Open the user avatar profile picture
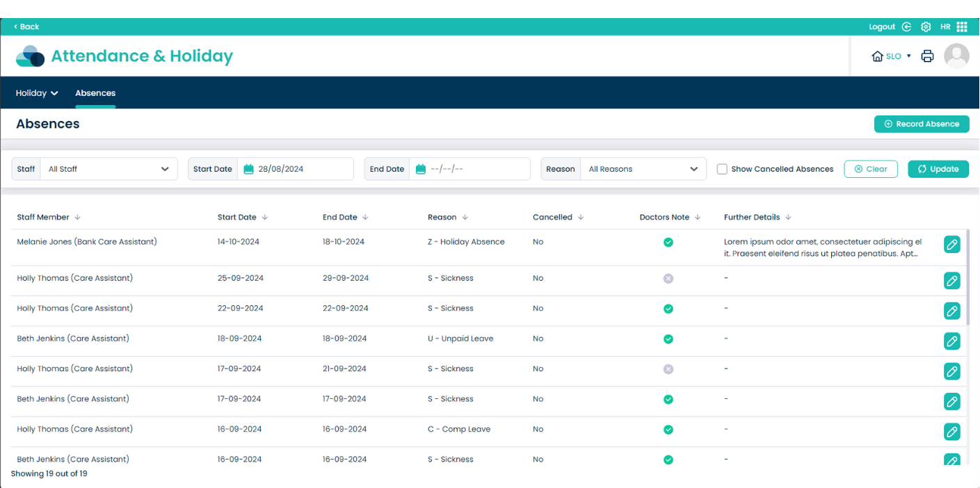The image size is (980, 488). (956, 56)
